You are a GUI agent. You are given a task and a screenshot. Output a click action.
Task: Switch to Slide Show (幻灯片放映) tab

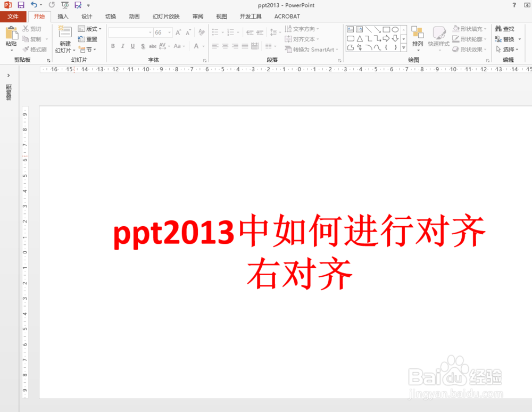(166, 17)
